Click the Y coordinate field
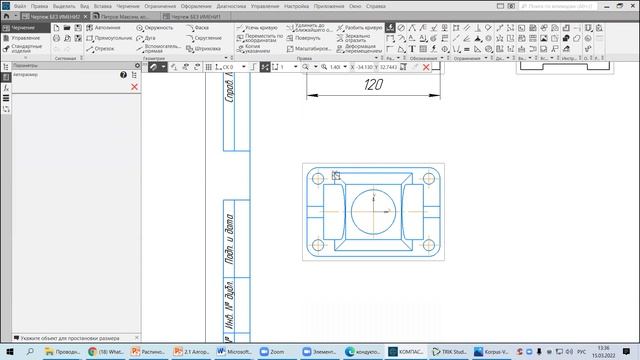The width and height of the screenshot is (640, 360). click(388, 67)
